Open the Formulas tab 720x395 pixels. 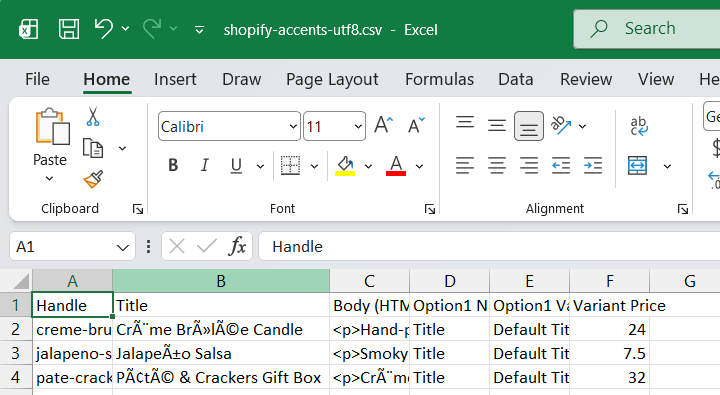pyautogui.click(x=439, y=79)
